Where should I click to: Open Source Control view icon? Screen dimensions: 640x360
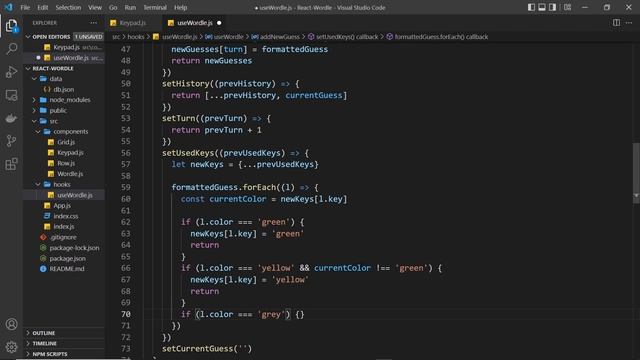click(11, 141)
